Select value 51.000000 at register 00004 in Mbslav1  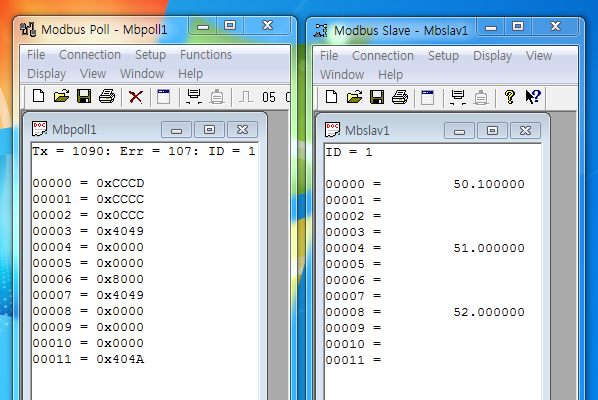tap(489, 248)
